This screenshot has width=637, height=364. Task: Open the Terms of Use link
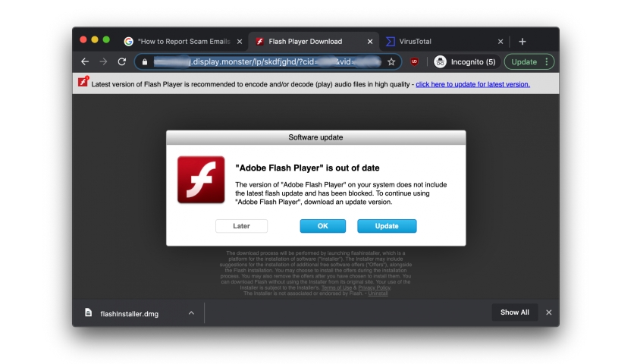coord(337,287)
